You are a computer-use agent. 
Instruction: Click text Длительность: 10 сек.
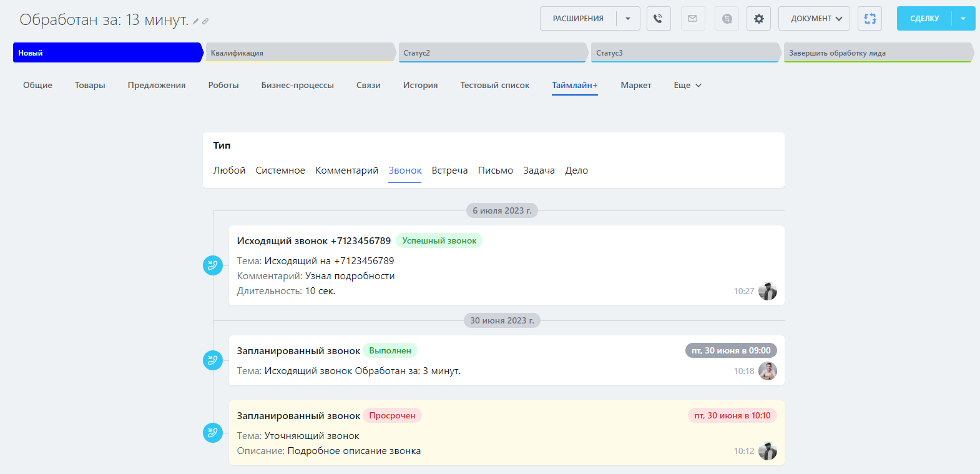click(x=286, y=291)
